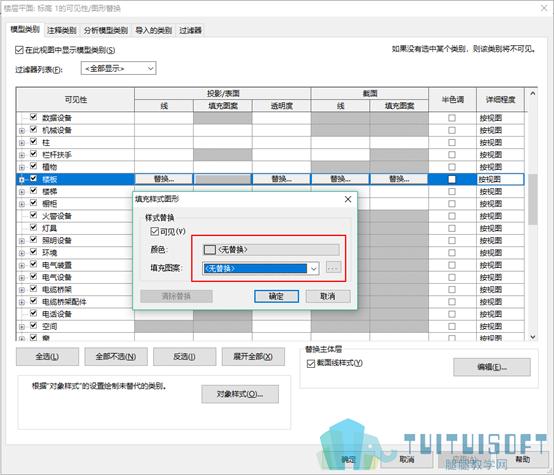Expand the 空间 category
Image resolution: width=554 pixels, height=475 pixels.
tap(22, 327)
